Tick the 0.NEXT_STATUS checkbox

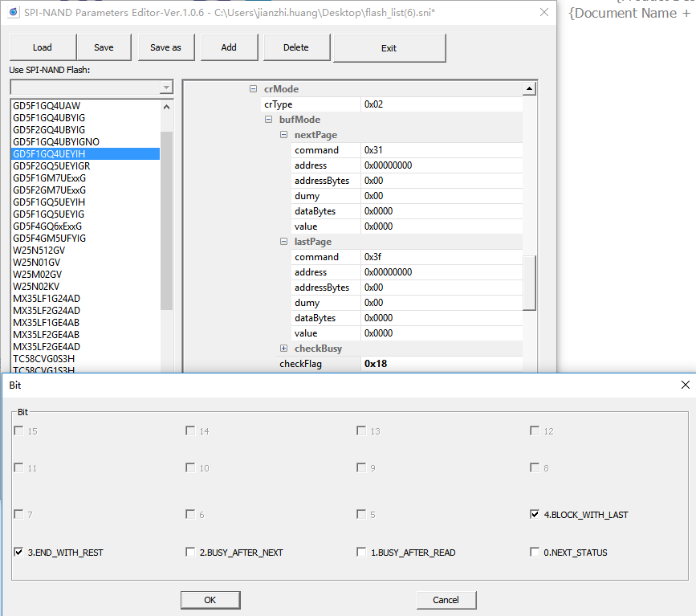pos(535,552)
